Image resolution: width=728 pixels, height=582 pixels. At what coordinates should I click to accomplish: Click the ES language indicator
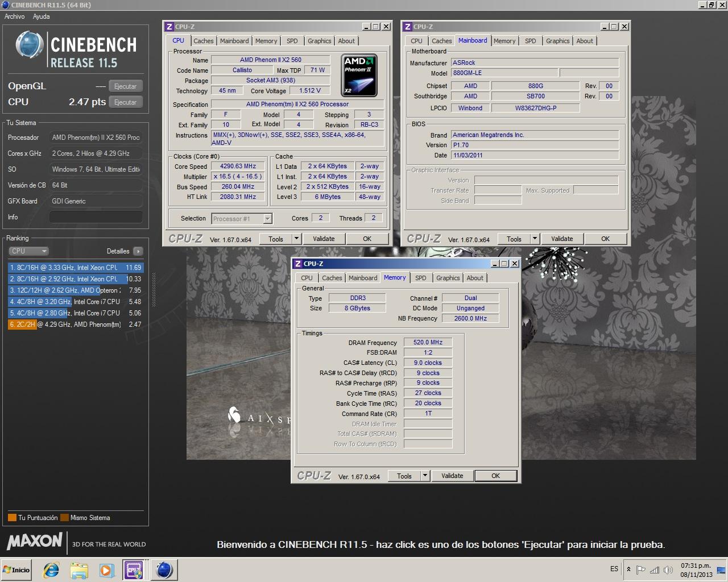point(614,569)
